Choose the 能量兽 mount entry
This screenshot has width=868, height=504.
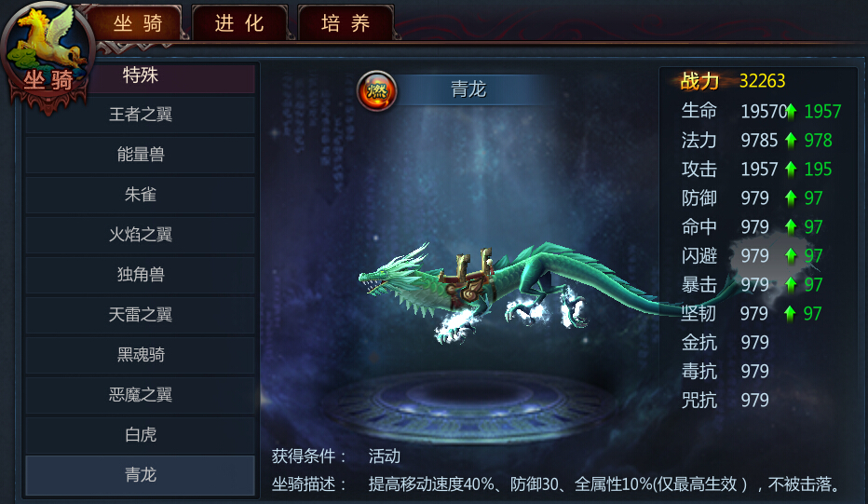pos(140,155)
